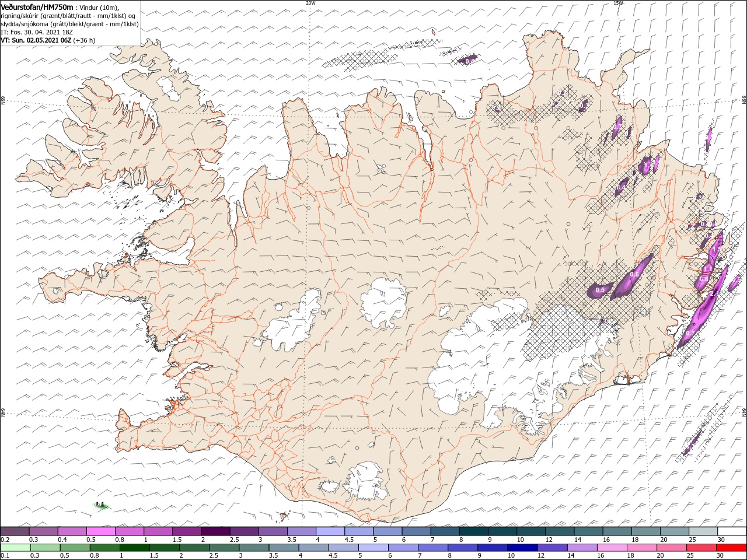Select the palest green first swatch of the rain scale
The width and height of the screenshot is (747, 560).
[x=16, y=548]
